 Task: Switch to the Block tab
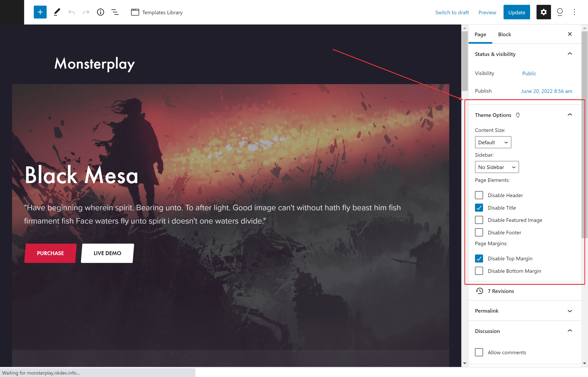click(504, 34)
